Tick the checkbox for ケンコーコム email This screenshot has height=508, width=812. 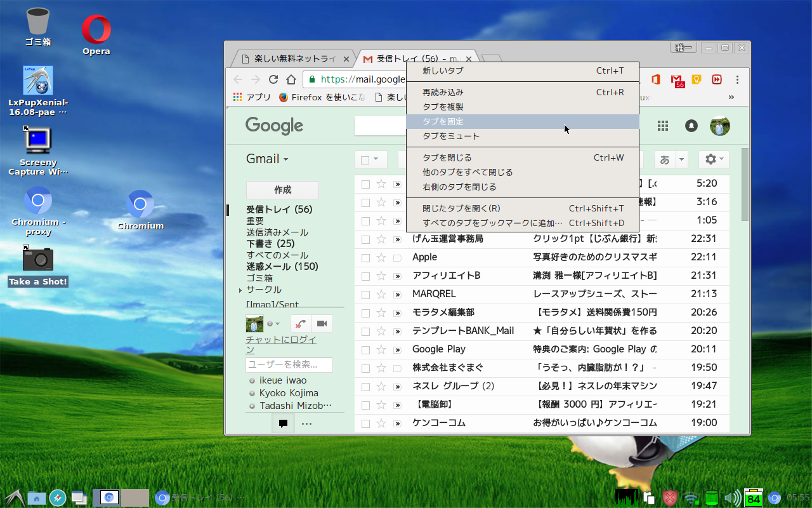pos(365,424)
